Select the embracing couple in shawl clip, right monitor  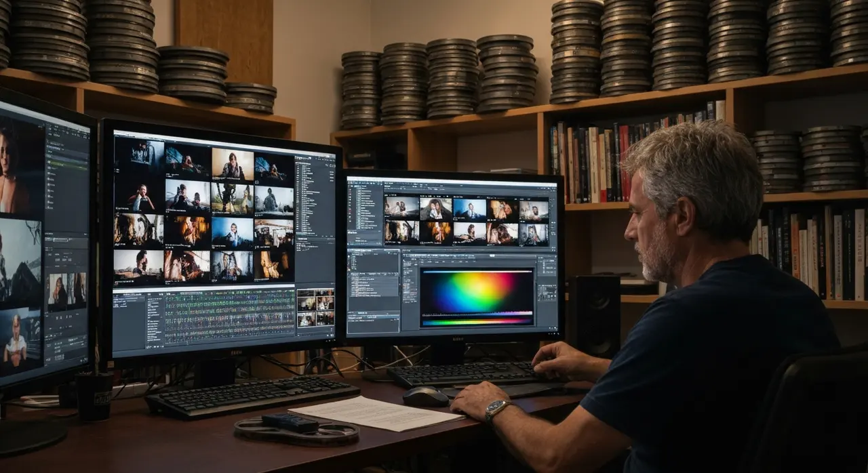pyautogui.click(x=435, y=209)
